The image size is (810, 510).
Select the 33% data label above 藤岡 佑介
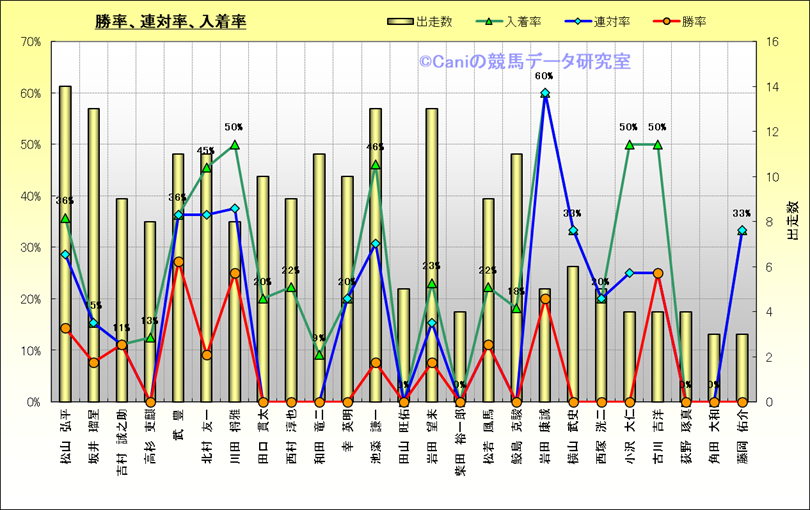click(x=742, y=213)
